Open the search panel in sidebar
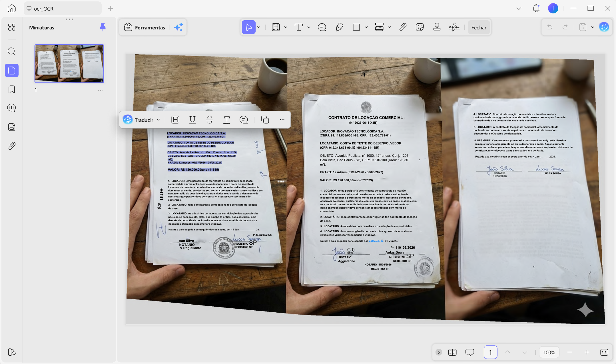Image resolution: width=616 pixels, height=364 pixels. pos(12,51)
